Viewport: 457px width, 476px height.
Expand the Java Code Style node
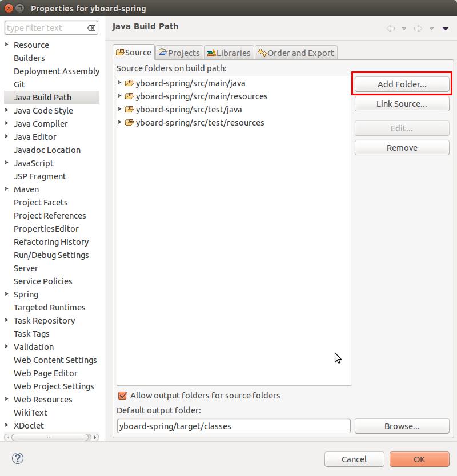click(x=6, y=110)
